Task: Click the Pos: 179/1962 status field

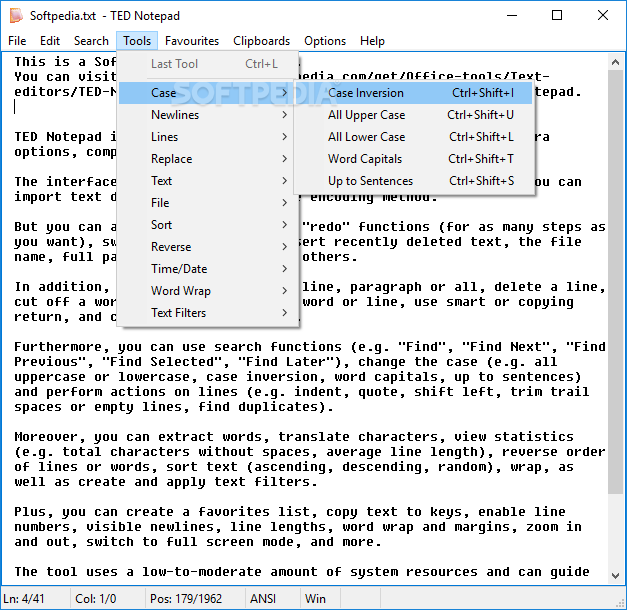Action: 195,599
